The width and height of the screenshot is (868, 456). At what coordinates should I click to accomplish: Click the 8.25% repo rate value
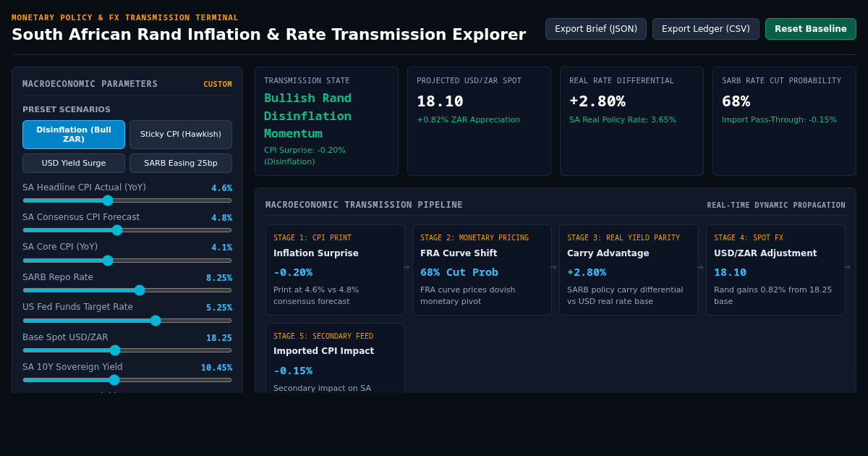coord(219,278)
